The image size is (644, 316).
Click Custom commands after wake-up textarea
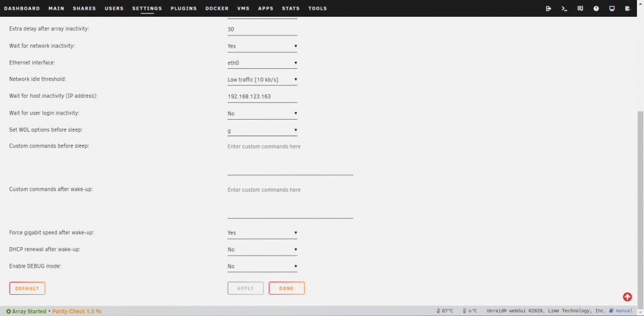pyautogui.click(x=290, y=202)
